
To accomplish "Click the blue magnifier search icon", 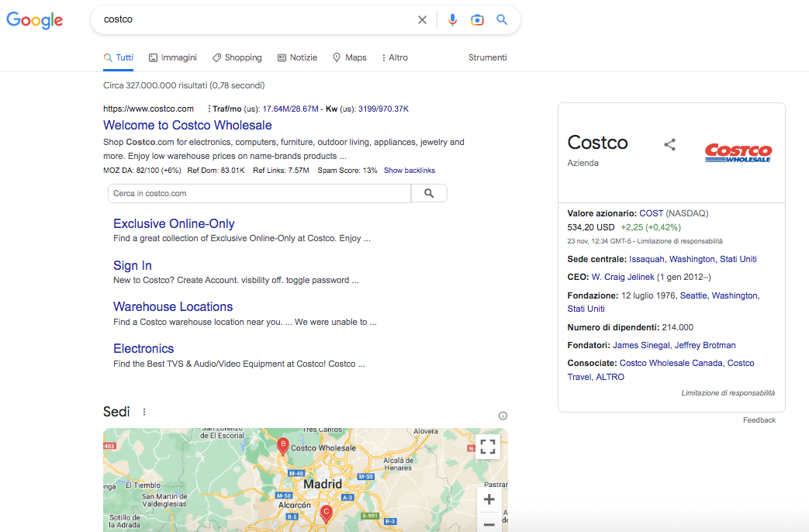I will [502, 20].
